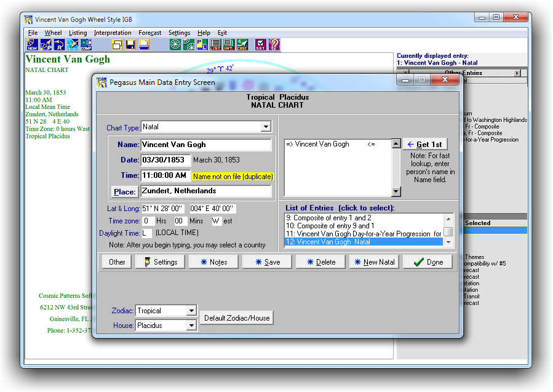Open the Forecast menu
Image resolution: width=553 pixels, height=392 pixels.
pos(150,33)
